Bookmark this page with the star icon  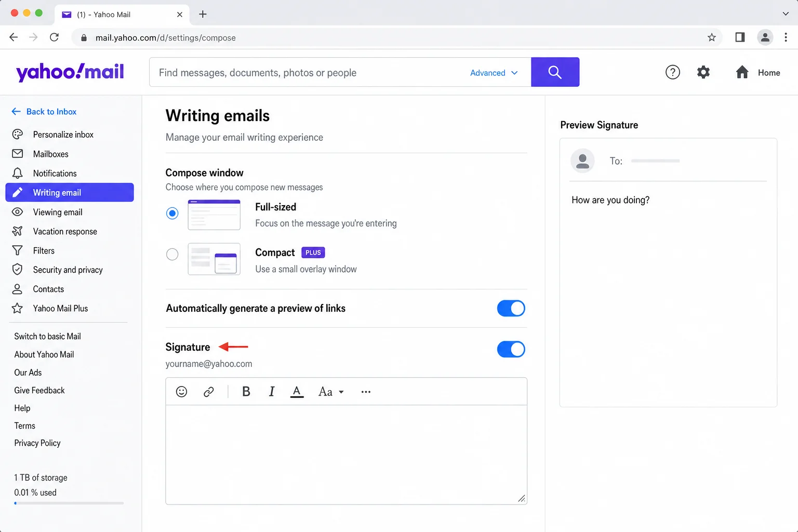[712, 37]
